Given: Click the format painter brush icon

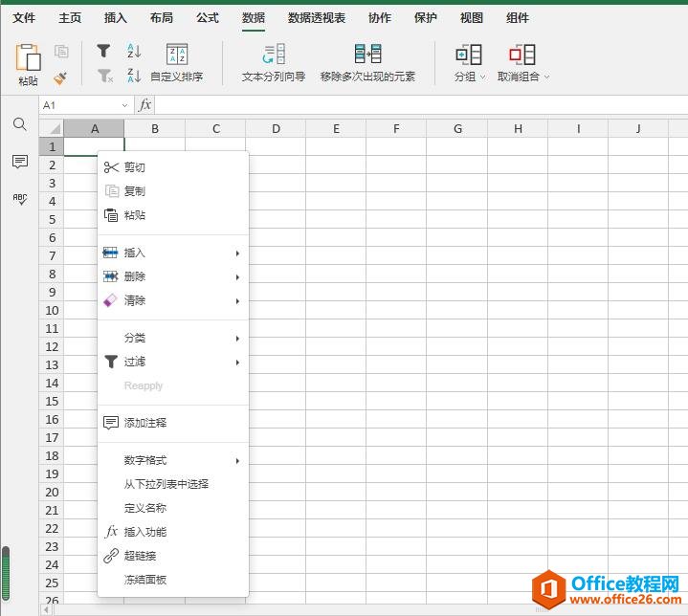Looking at the screenshot, I should (60, 78).
